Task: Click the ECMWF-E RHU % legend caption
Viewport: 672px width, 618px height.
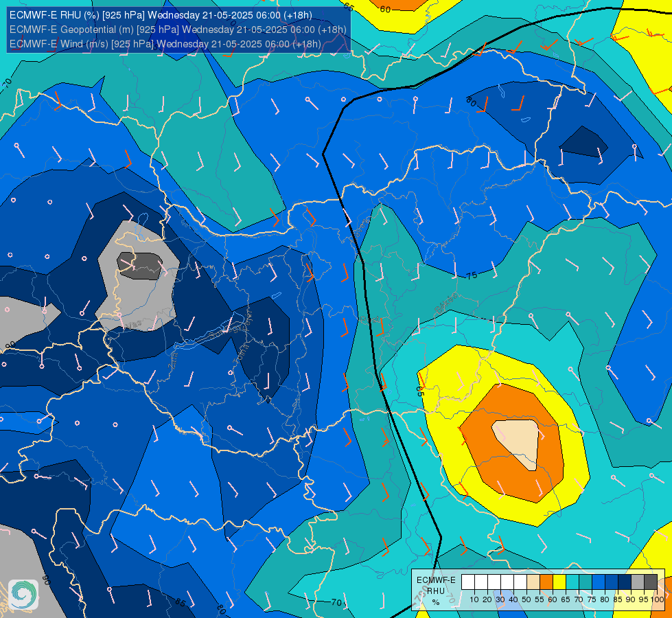Action: tap(436, 591)
